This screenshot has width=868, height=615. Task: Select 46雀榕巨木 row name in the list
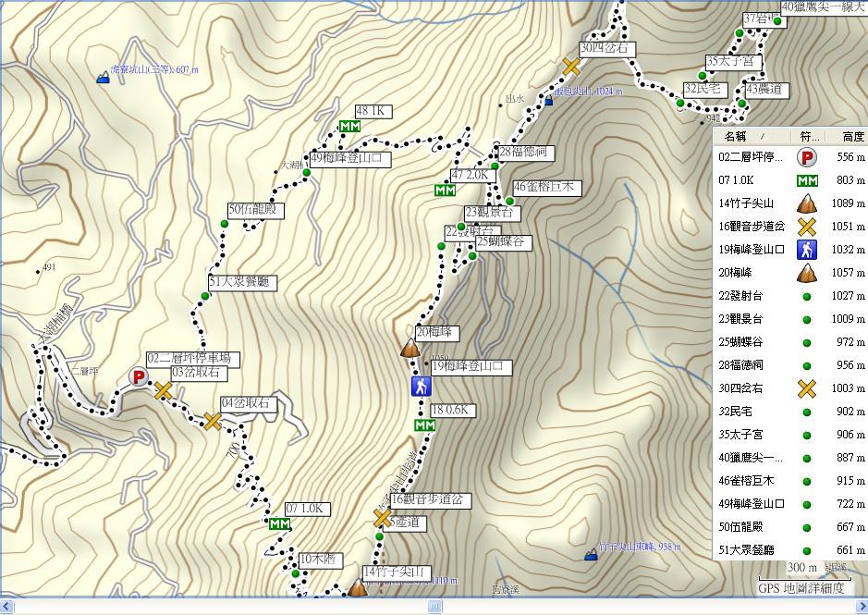[746, 481]
